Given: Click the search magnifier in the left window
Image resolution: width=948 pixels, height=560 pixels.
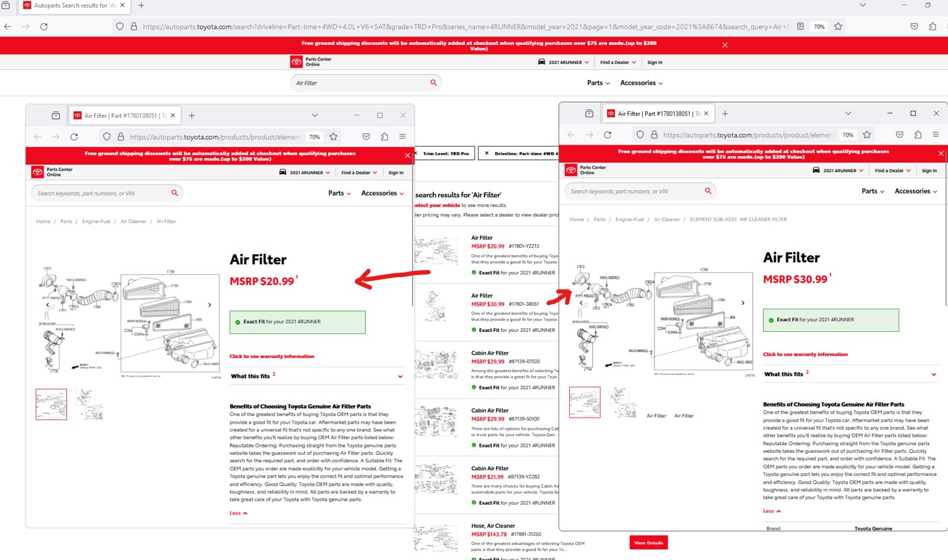Looking at the screenshot, I should 174,193.
